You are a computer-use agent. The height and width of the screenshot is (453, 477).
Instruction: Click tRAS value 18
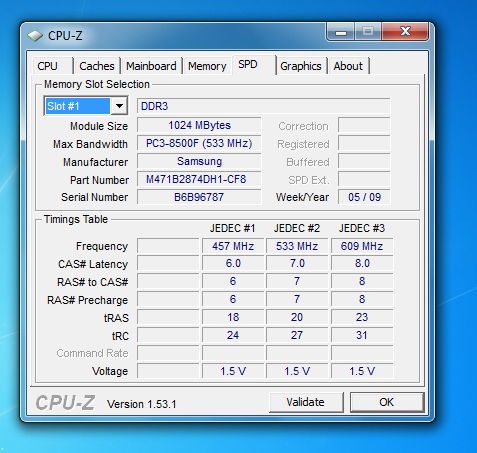click(233, 317)
